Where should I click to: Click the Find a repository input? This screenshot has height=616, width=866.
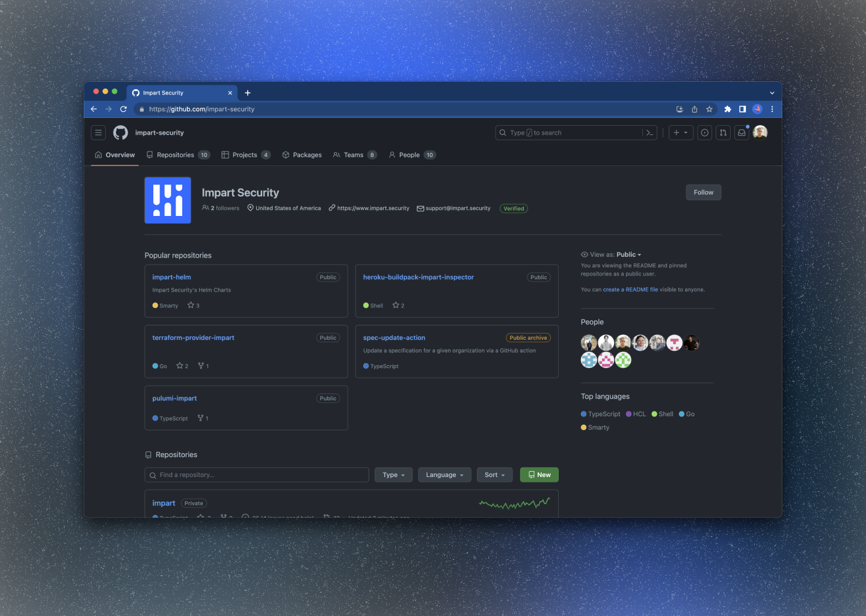click(257, 475)
